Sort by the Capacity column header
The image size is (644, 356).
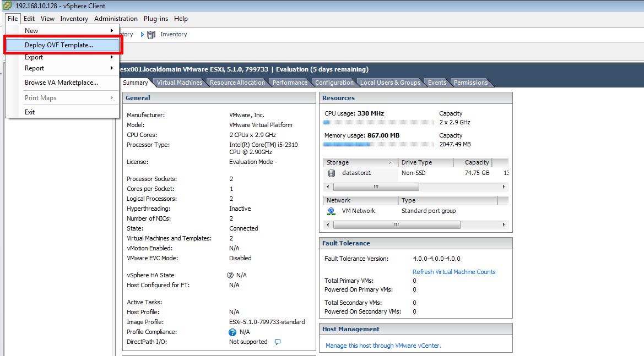[x=472, y=162]
